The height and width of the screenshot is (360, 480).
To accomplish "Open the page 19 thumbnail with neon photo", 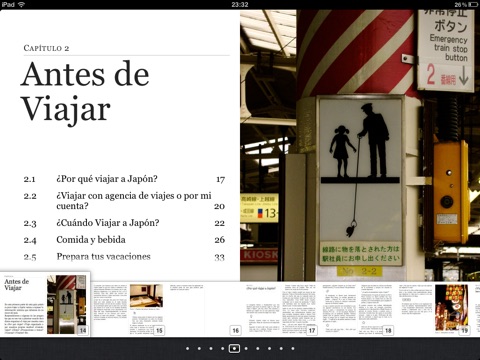I will [x=434, y=309].
